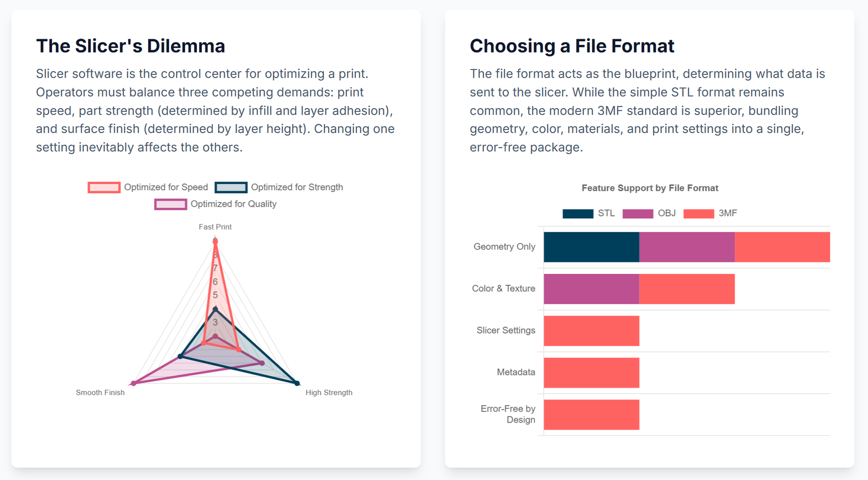The image size is (868, 480).
Task: Select the red 3MF segment in Color & Texture row
Action: pos(687,289)
